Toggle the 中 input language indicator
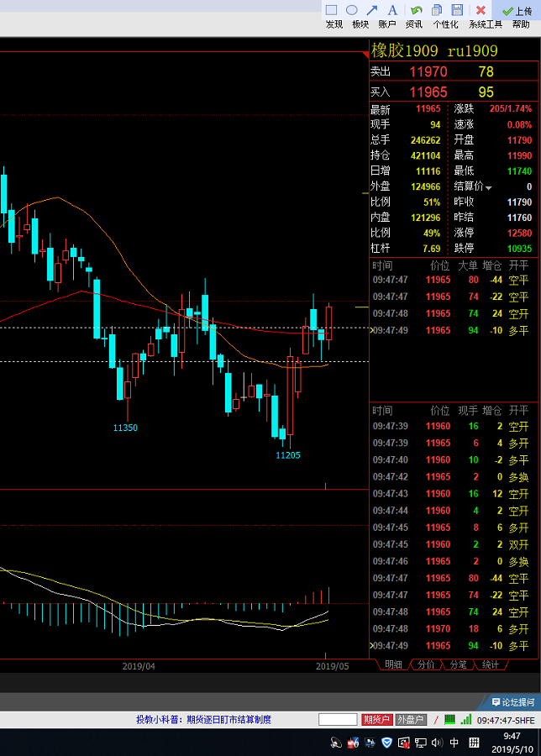Image resolution: width=541 pixels, height=756 pixels. tap(454, 743)
